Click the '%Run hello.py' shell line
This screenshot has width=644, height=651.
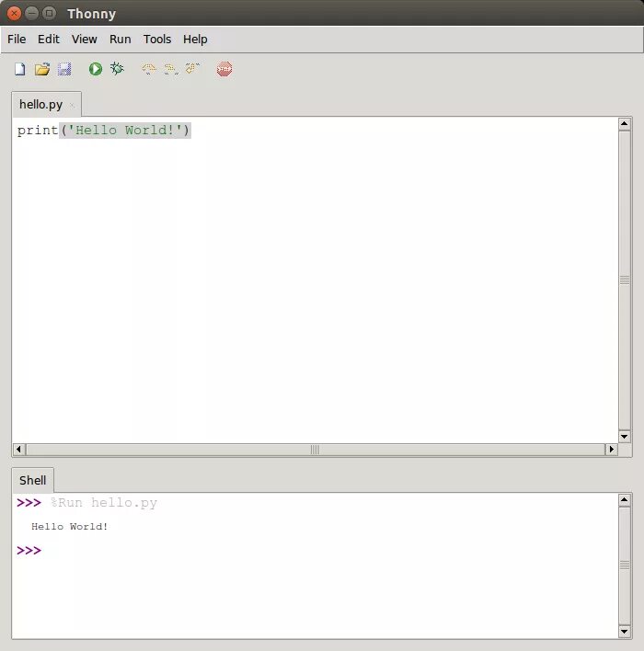103,503
